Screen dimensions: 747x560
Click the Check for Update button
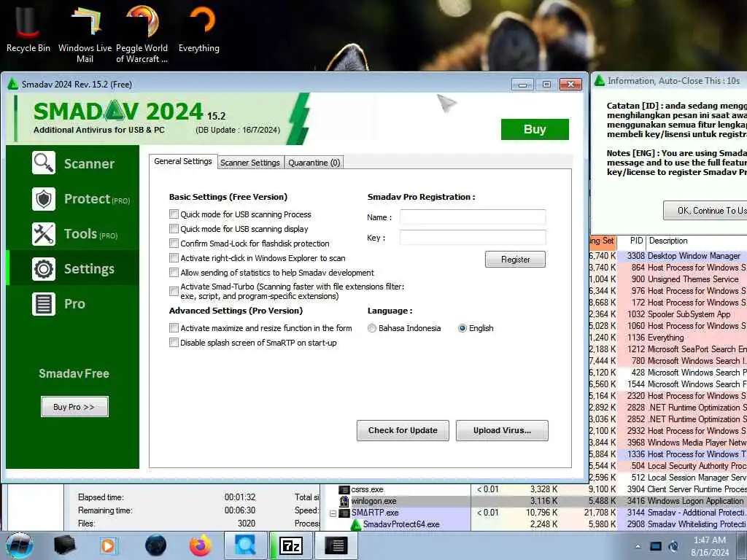[x=403, y=430]
